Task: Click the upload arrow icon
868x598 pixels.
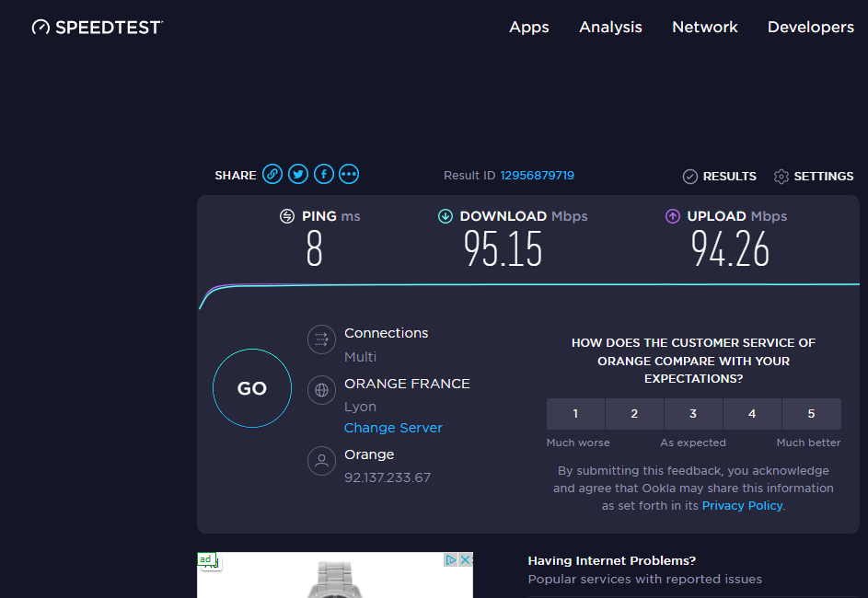Action: tap(673, 216)
